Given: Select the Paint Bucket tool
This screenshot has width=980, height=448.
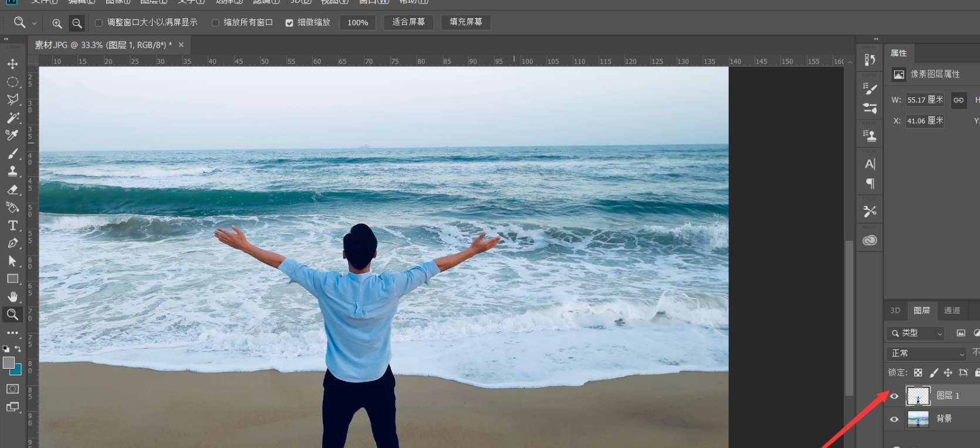Looking at the screenshot, I should click(12, 207).
